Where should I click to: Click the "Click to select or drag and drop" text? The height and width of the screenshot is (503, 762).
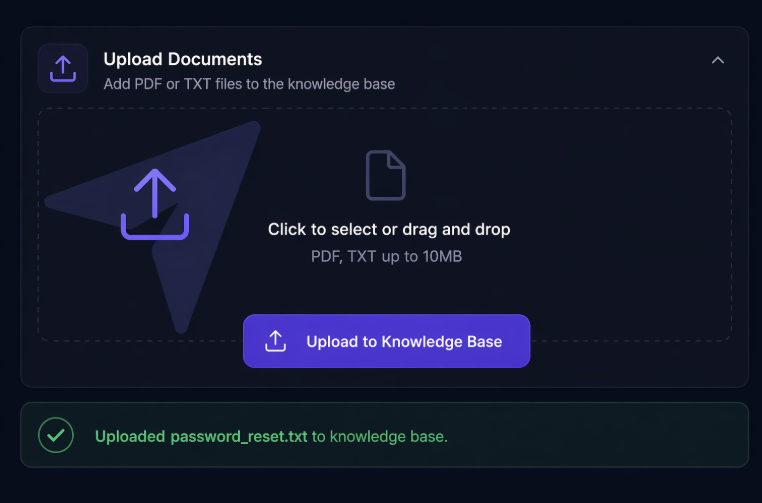[389, 229]
